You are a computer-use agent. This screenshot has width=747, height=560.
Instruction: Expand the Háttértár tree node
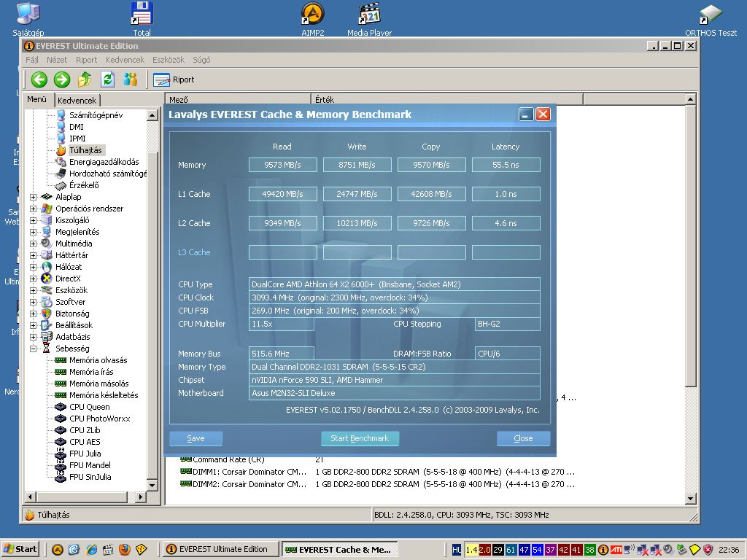click(33, 255)
